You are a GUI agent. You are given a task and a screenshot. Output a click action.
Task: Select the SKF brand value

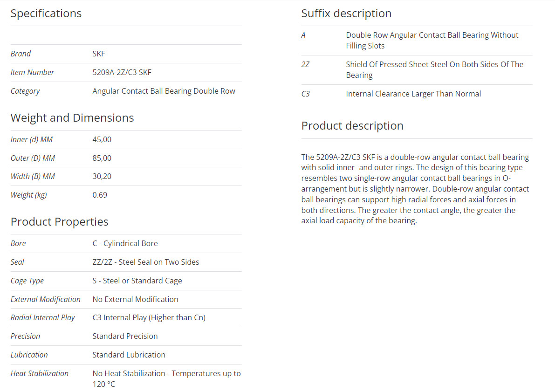[x=99, y=54]
